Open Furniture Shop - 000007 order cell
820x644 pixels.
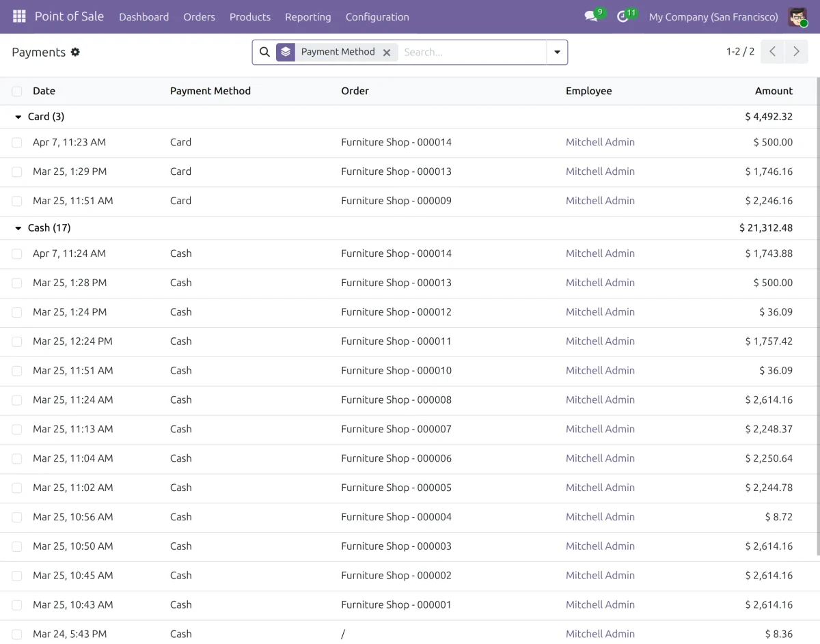396,430
